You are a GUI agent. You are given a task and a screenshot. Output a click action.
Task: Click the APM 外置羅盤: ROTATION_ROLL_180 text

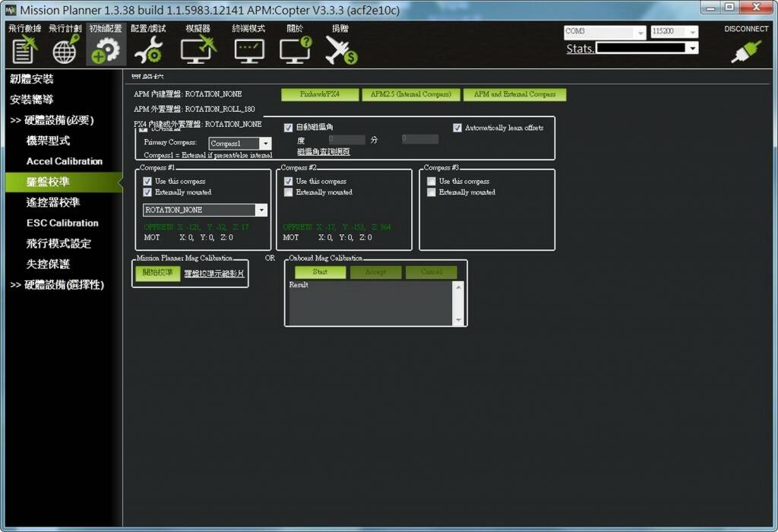click(194, 109)
